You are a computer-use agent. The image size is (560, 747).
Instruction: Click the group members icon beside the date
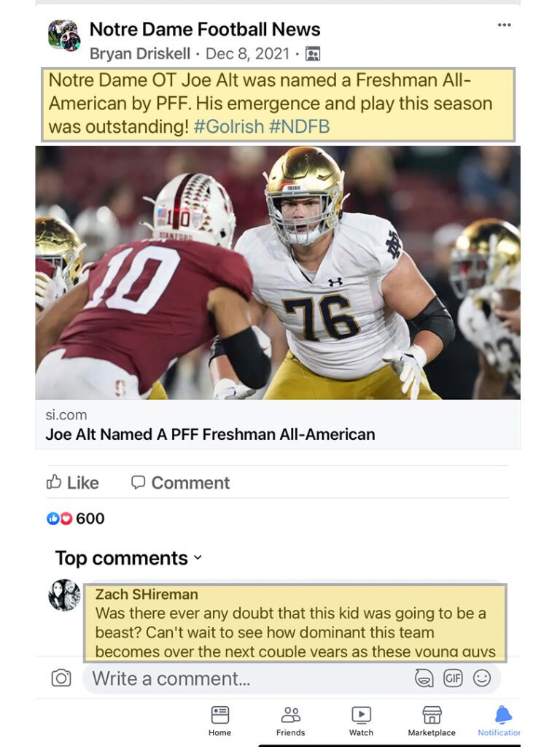[x=312, y=54]
